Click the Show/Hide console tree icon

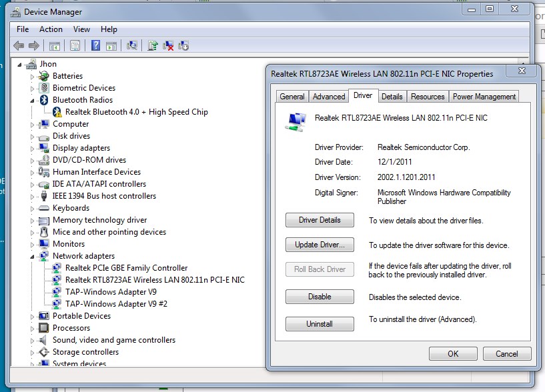tap(55, 45)
